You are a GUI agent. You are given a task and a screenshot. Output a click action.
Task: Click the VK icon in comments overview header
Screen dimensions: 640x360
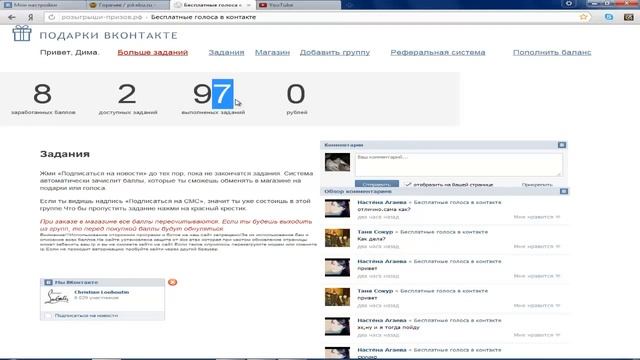click(x=564, y=191)
